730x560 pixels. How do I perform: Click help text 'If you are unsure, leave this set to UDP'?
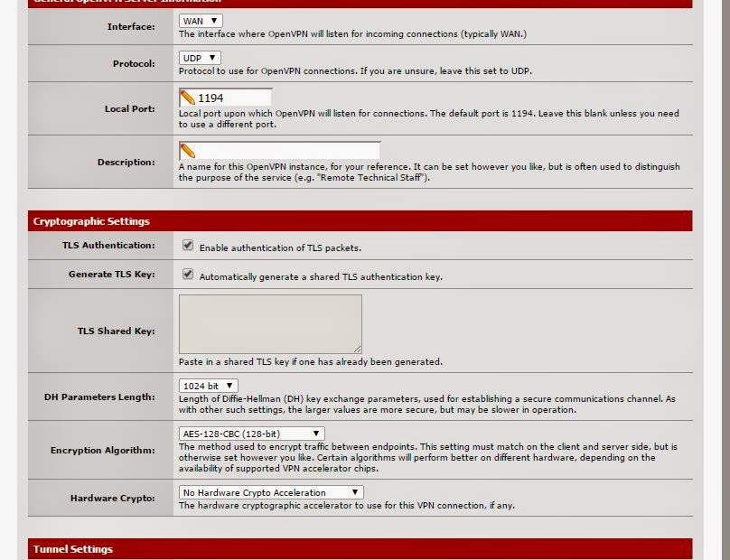click(x=445, y=70)
